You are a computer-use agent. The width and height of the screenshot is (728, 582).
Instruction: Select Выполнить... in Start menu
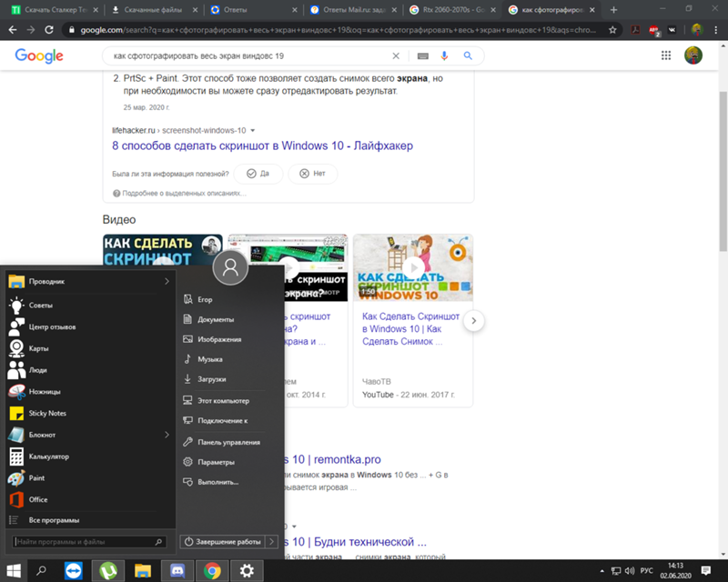tap(217, 482)
